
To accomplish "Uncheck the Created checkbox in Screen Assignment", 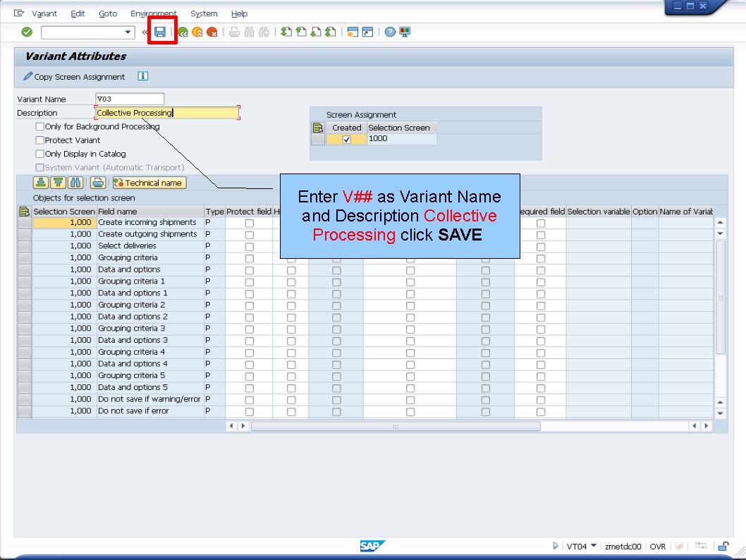I will click(346, 139).
